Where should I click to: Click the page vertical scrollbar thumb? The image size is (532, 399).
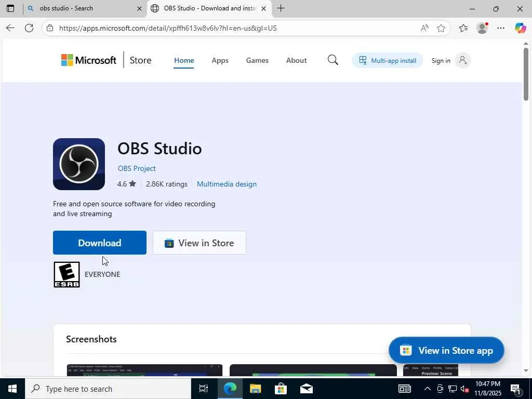pyautogui.click(x=526, y=74)
